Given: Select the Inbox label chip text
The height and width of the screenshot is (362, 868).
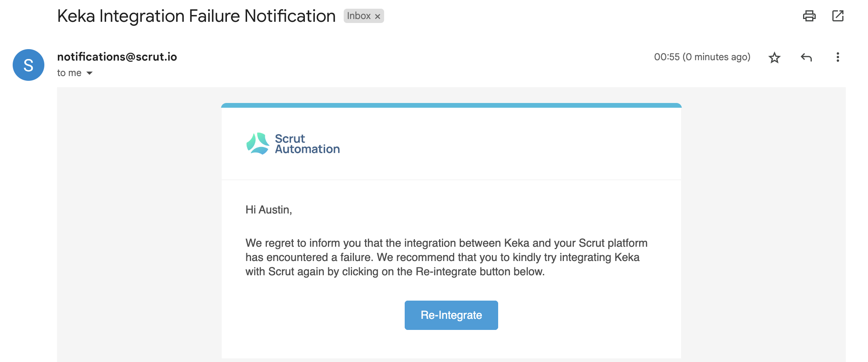Looking at the screenshot, I should coord(359,16).
